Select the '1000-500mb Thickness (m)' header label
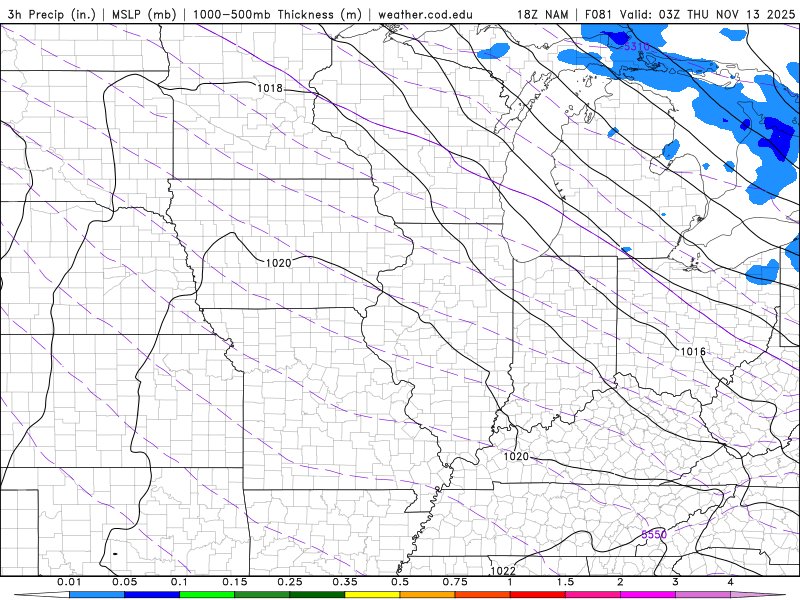Image resolution: width=800 pixels, height=600 pixels. coord(277,14)
